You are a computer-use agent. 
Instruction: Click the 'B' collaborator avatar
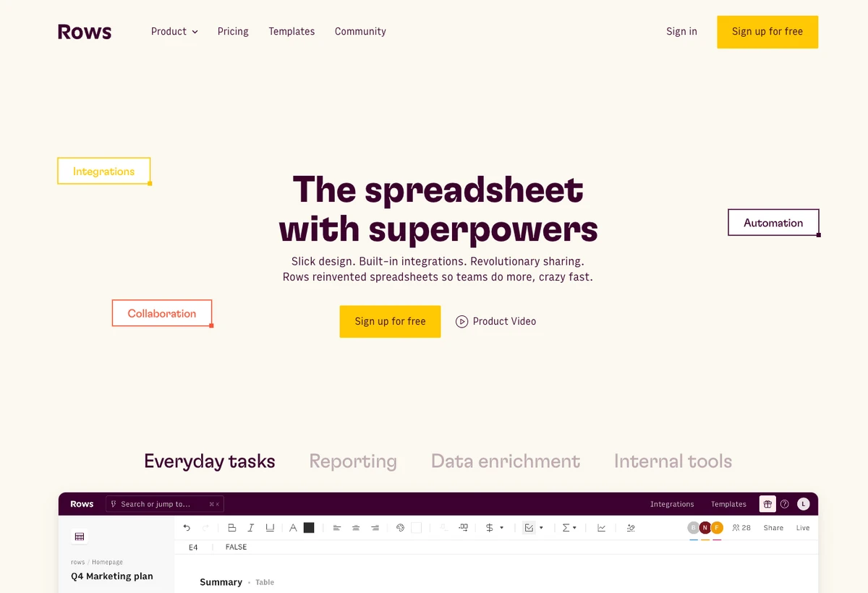tap(694, 528)
